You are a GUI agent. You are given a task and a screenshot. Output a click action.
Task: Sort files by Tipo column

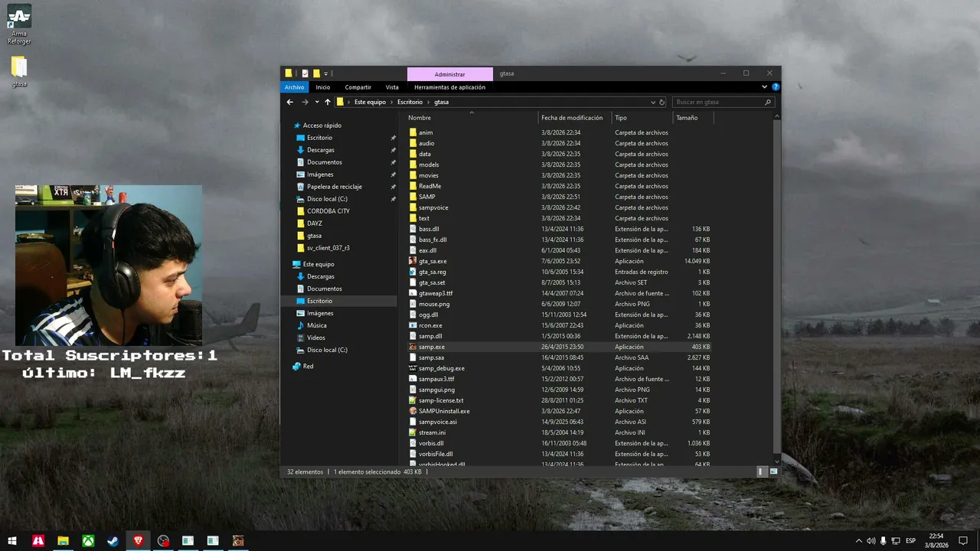click(x=621, y=118)
